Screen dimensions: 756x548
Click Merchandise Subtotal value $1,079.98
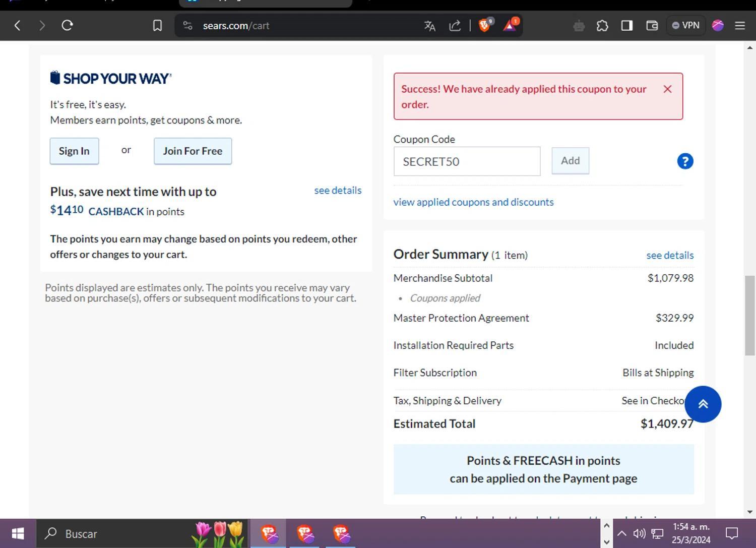(670, 278)
